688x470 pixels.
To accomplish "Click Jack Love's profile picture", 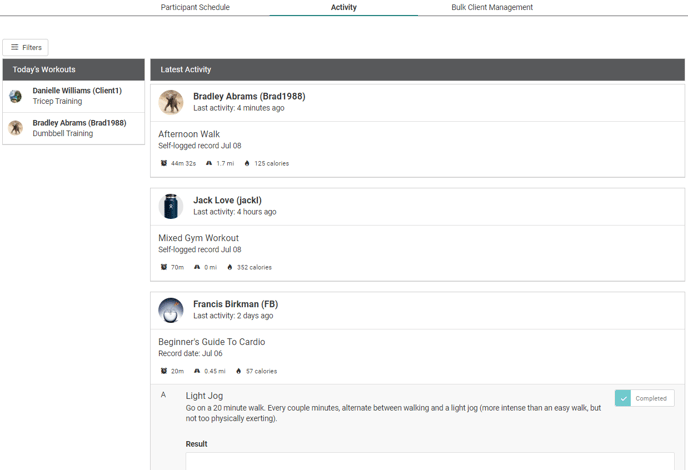I will coord(171,206).
